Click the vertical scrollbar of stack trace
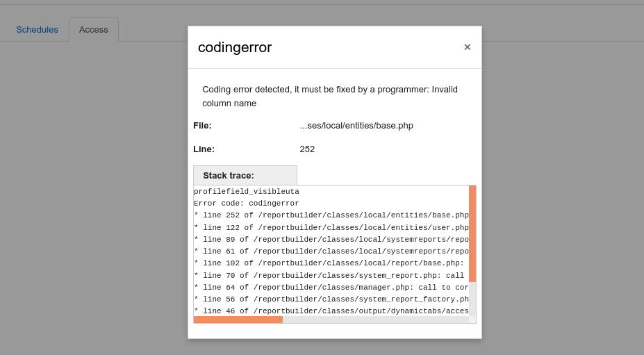The image size is (644, 355). point(472,234)
